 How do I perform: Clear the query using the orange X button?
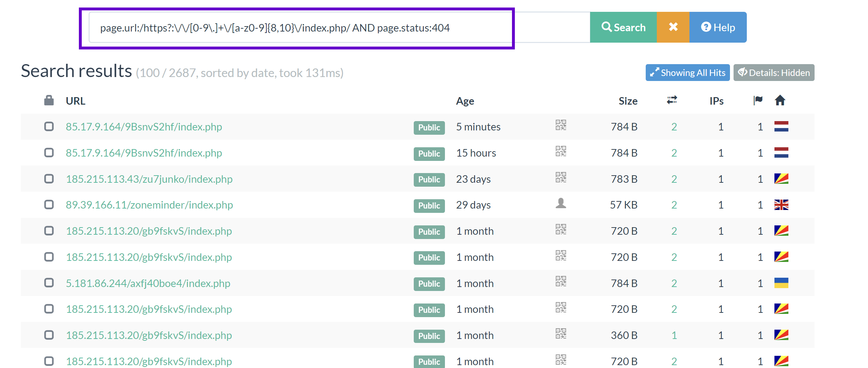673,27
